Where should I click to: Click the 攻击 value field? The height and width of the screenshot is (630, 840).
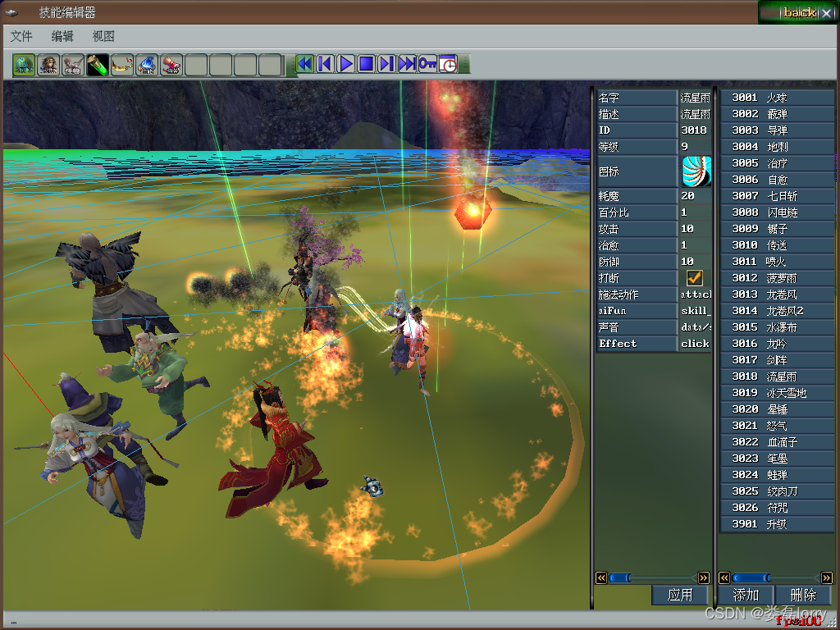point(696,229)
